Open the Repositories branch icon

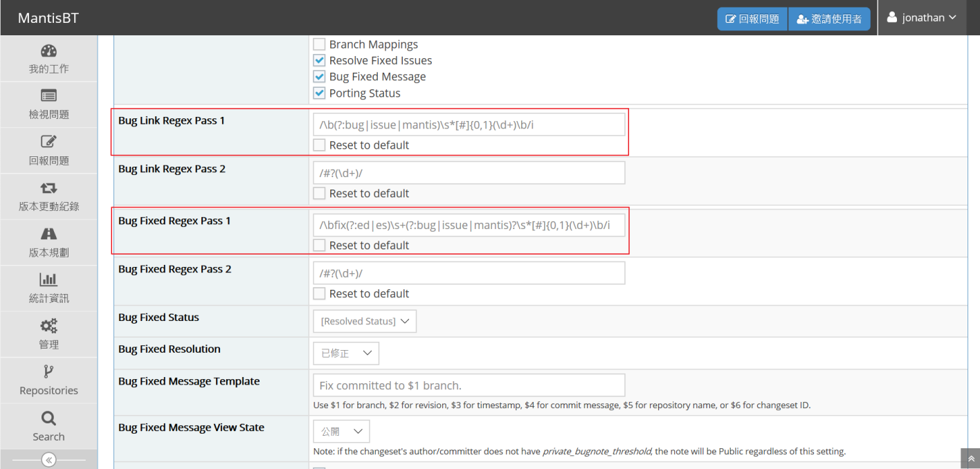pyautogui.click(x=48, y=371)
